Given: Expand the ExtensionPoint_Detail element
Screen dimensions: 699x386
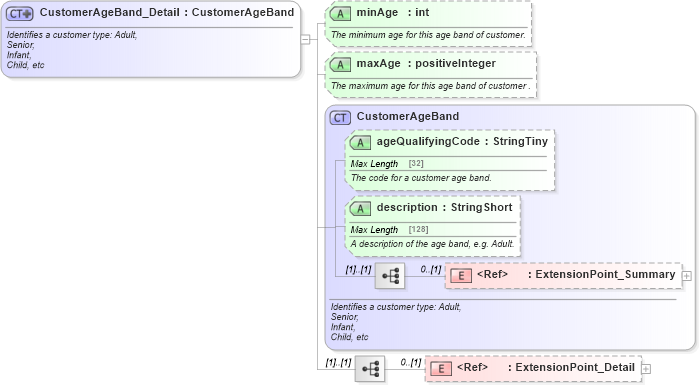Looking at the screenshot, I should click(x=646, y=369).
